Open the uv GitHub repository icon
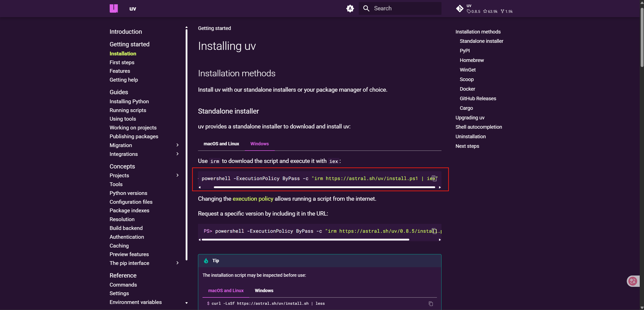This screenshot has width=644, height=310. click(460, 8)
